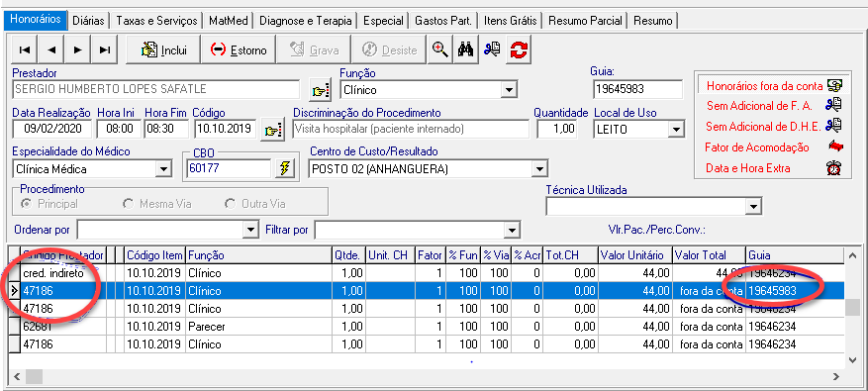868x391 pixels.
Task: Go to next record navigation button
Action: [77, 49]
